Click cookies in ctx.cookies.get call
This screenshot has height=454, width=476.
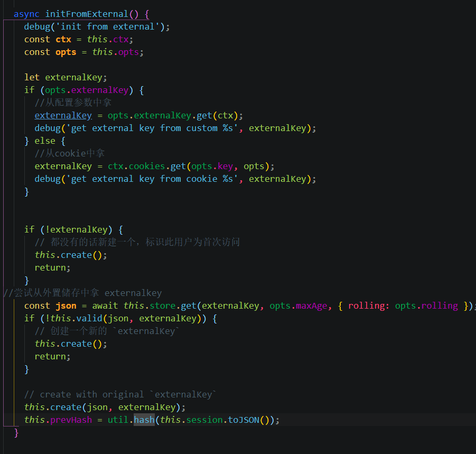point(147,166)
